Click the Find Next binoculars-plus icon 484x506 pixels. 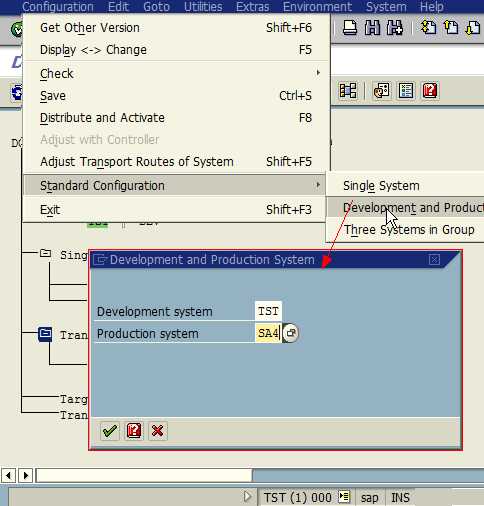coord(395,28)
